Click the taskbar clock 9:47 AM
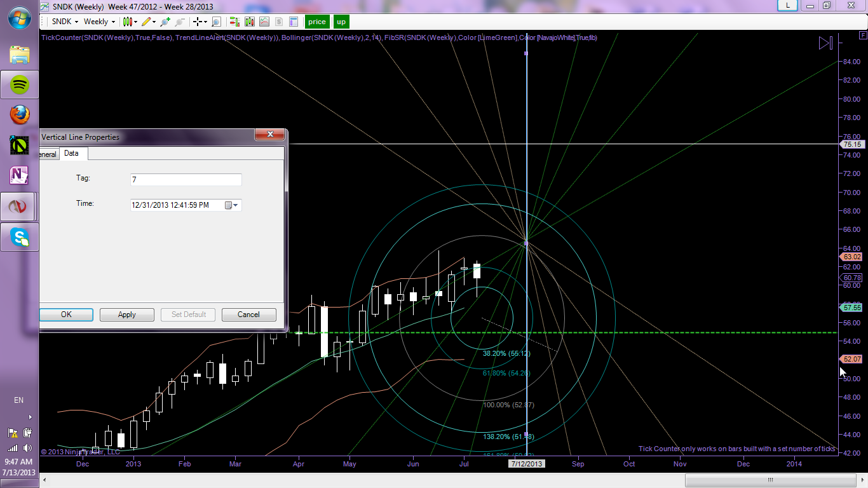 point(18,461)
